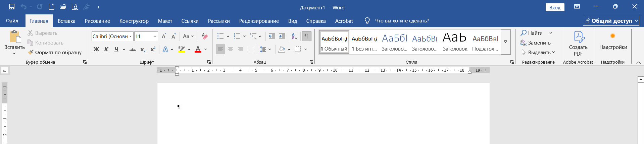Open the Файл menu
This screenshot has width=644, height=144.
coord(12,21)
